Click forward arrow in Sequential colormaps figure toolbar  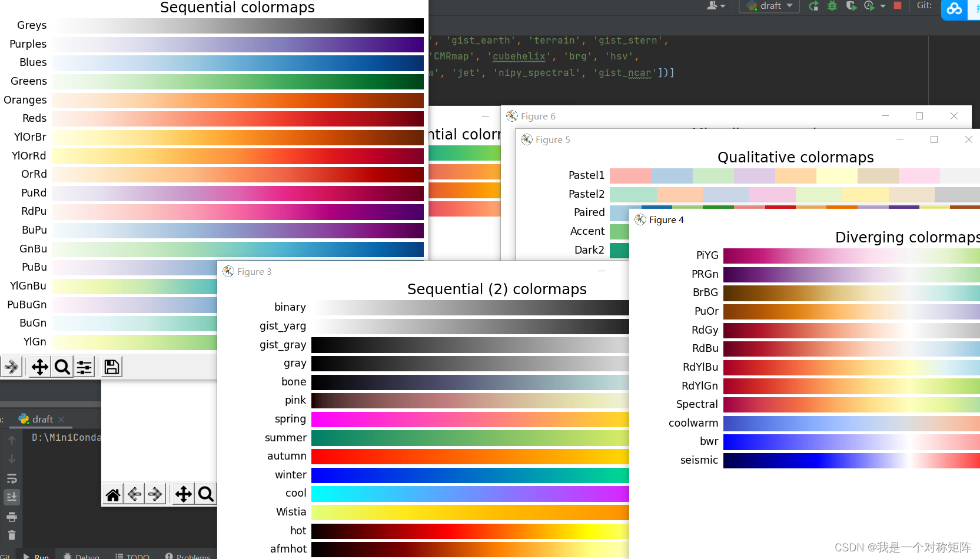(11, 367)
